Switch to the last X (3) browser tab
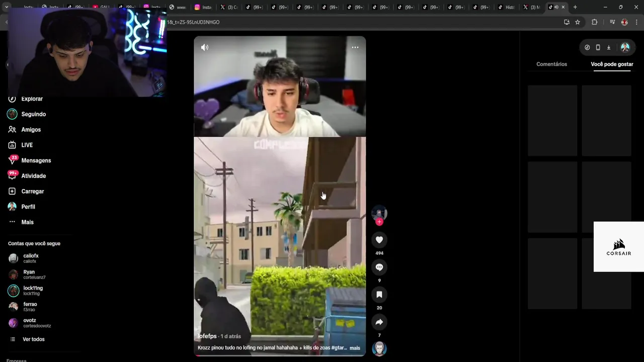 pyautogui.click(x=532, y=7)
